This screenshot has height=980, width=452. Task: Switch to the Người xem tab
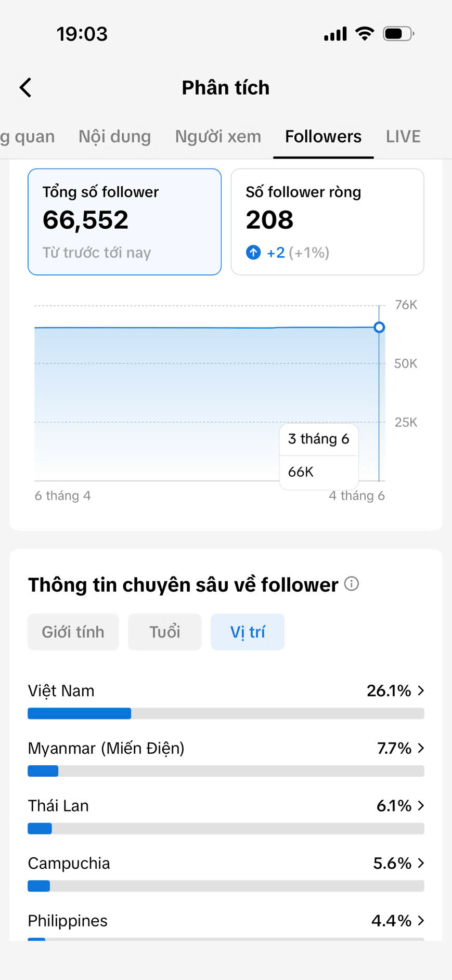(x=218, y=136)
